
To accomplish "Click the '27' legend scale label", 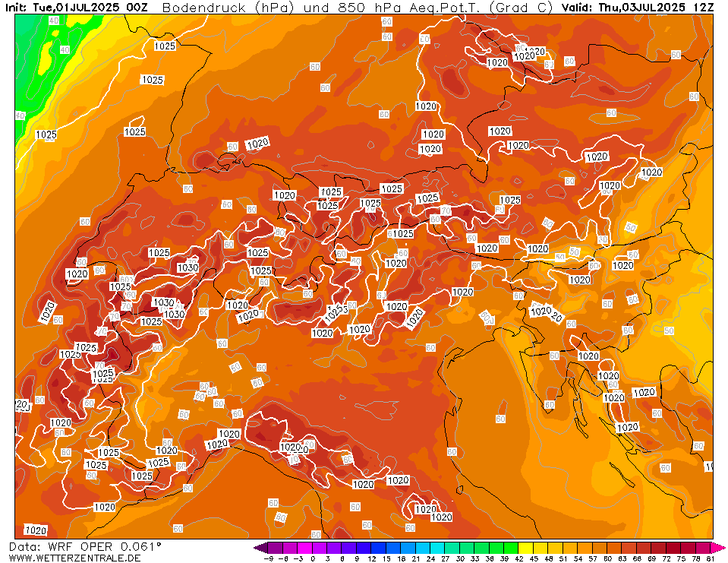I will 446,558.
